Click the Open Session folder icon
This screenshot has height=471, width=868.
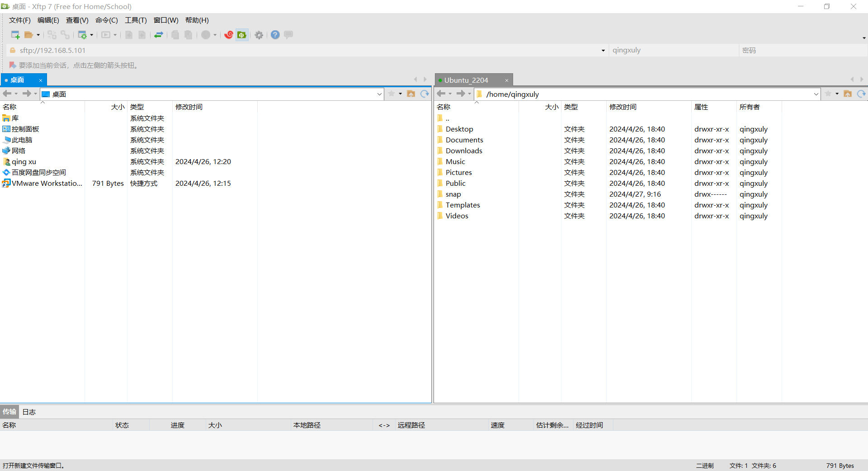click(29, 35)
